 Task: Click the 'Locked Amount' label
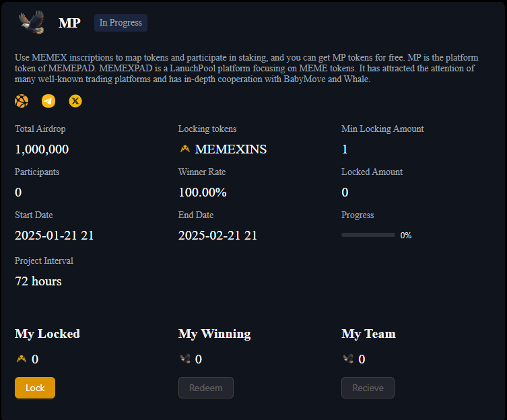[x=372, y=172]
